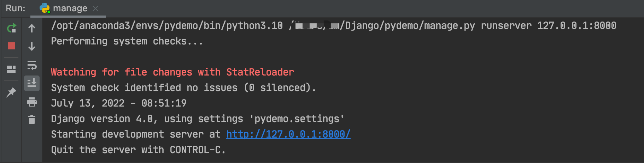The height and width of the screenshot is (163, 644).
Task: Click the Run: panel label
Action: 16,8
